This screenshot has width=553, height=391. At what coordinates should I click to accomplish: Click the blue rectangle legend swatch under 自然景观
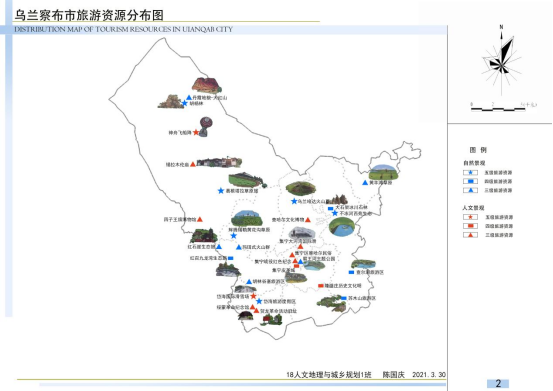(x=470, y=181)
